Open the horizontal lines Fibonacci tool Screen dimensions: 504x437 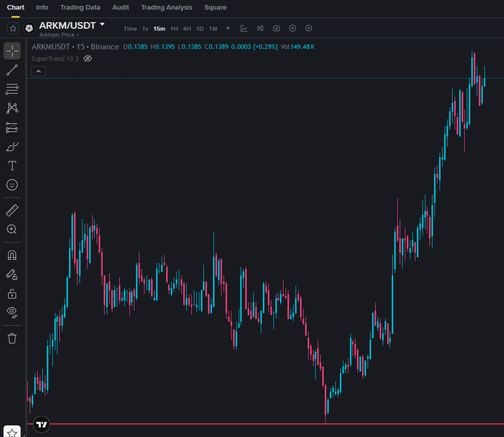pos(12,89)
